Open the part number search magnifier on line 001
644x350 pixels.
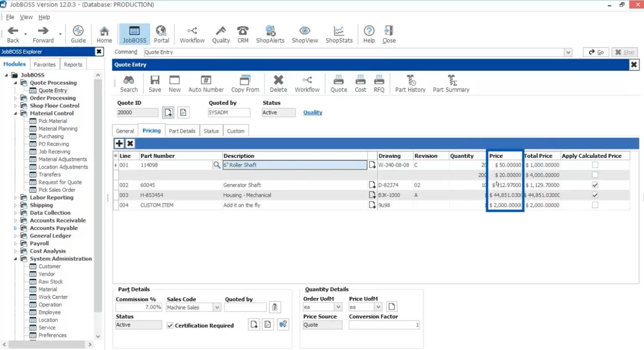(x=217, y=165)
